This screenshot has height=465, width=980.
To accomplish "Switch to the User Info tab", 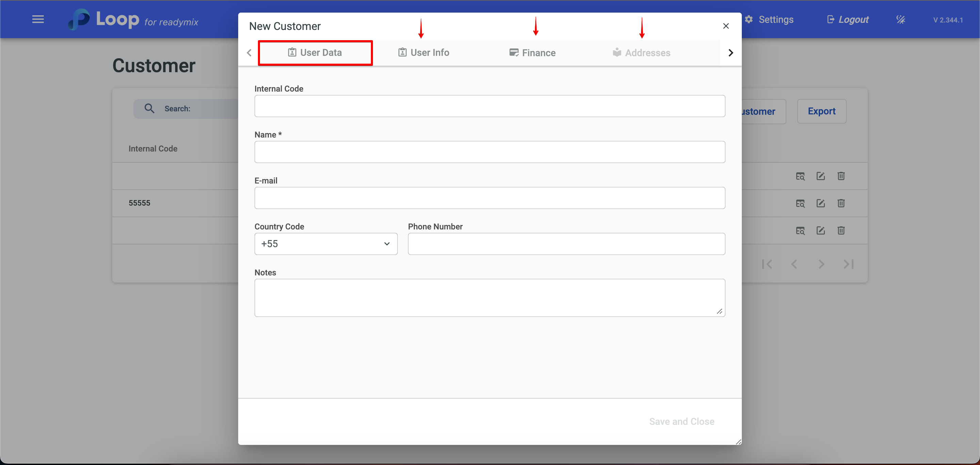I will point(423,52).
